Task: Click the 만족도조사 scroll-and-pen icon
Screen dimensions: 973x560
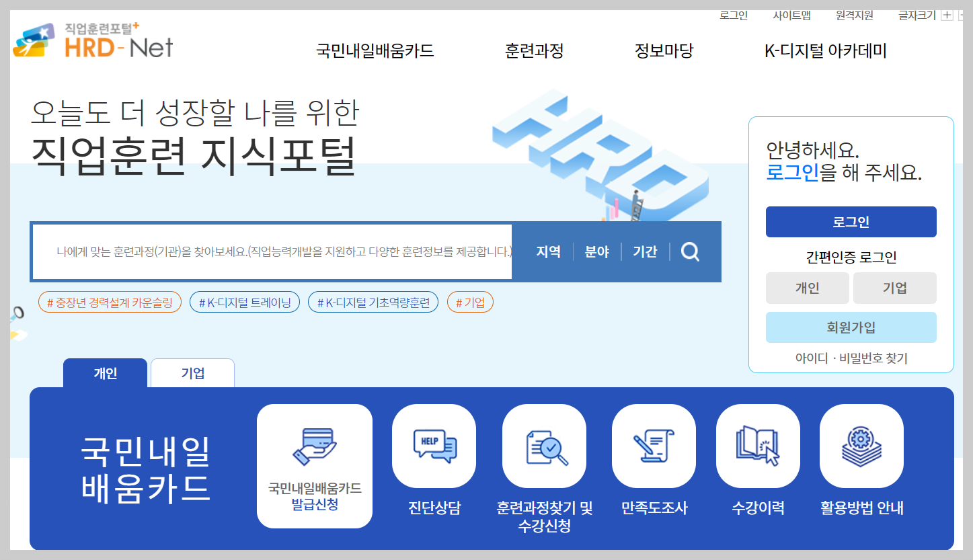Action: coord(654,446)
